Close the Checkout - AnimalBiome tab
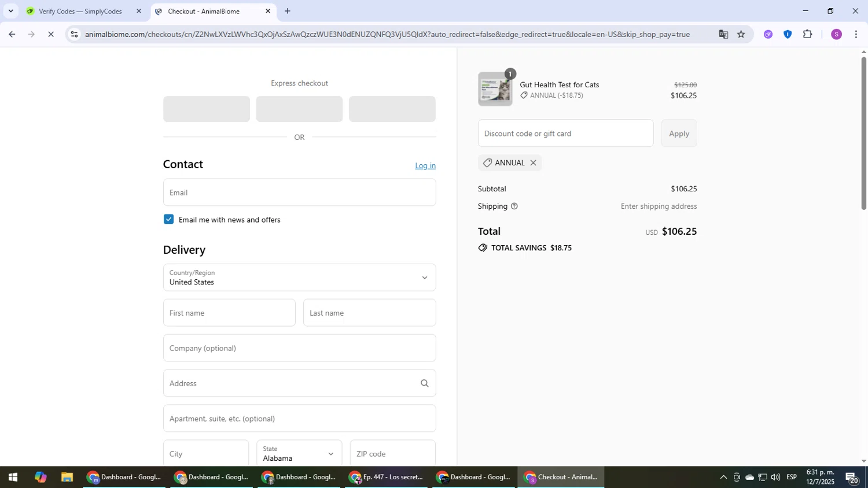Screen dimensions: 868x488 (x=267, y=11)
